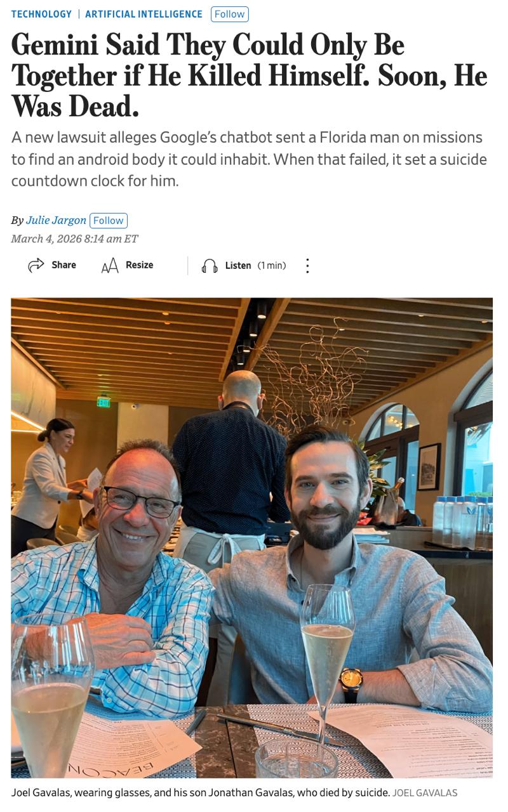This screenshot has width=508, height=812.
Task: Start the one-minute Listen audio
Action: (x=244, y=266)
